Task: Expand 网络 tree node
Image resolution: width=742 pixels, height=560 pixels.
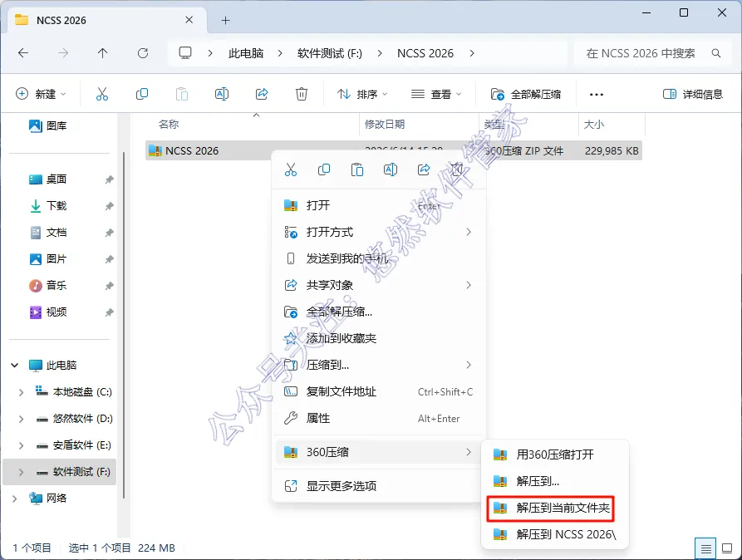Action: coord(15,498)
